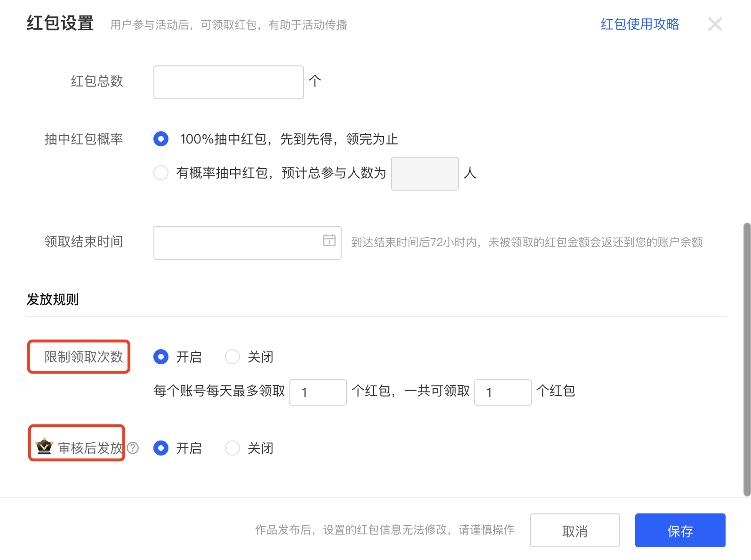Screen dimensions: 751x560
Task: Turn off 审核后发放 with 关闭 radio
Action: point(232,448)
